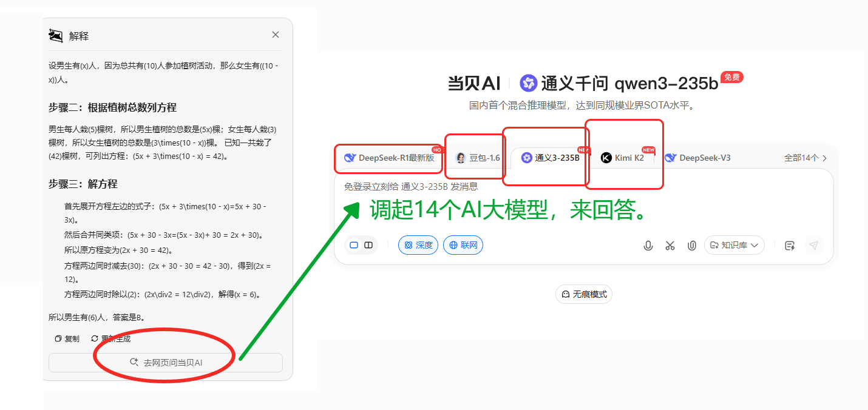Click the scissors screenshot icon
This screenshot has height=410, width=868.
point(670,246)
